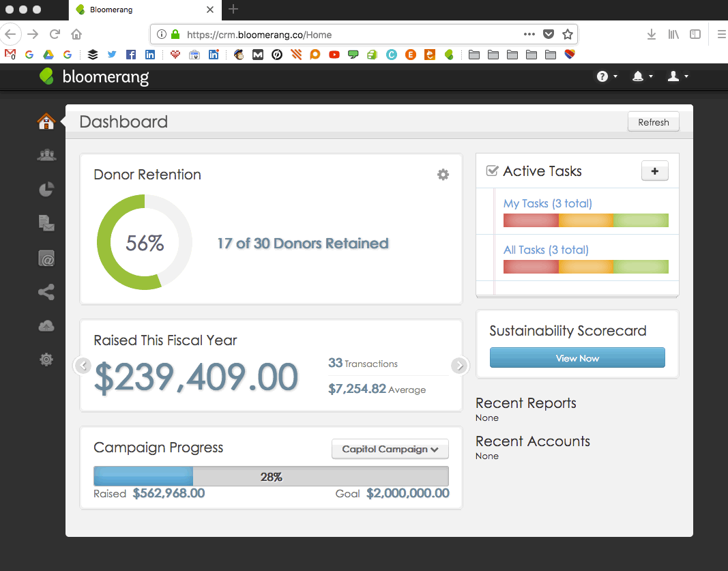Click the green secure padlock icon
The height and width of the screenshot is (571, 728).
point(175,34)
